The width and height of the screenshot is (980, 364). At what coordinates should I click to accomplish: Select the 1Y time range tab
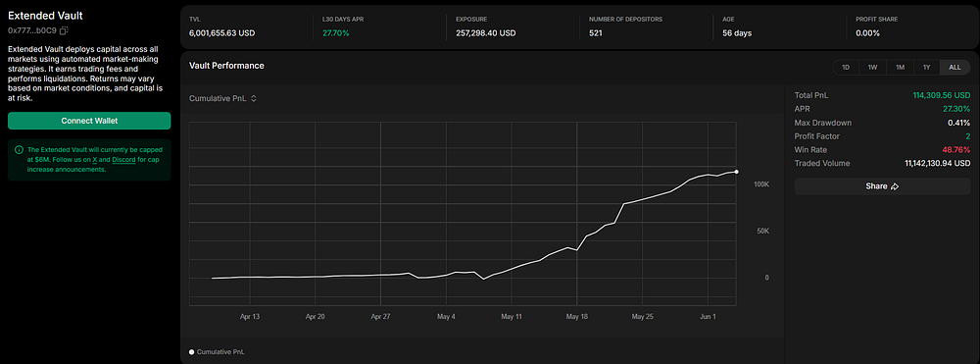(x=927, y=67)
